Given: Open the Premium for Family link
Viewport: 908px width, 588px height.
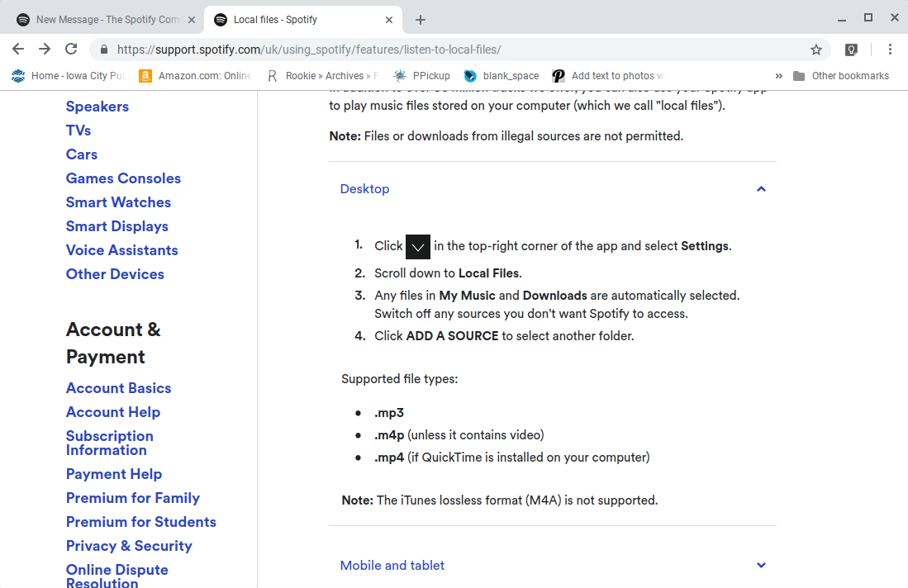Looking at the screenshot, I should pyautogui.click(x=133, y=498).
